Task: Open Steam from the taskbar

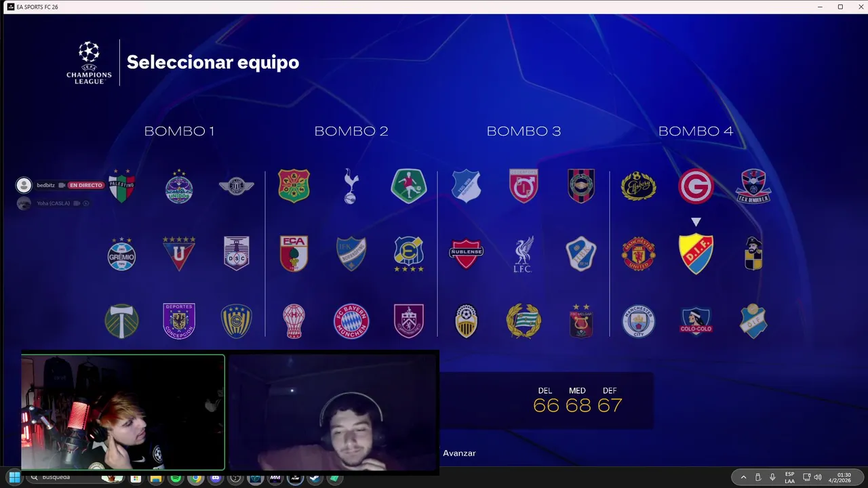Action: coord(315,478)
